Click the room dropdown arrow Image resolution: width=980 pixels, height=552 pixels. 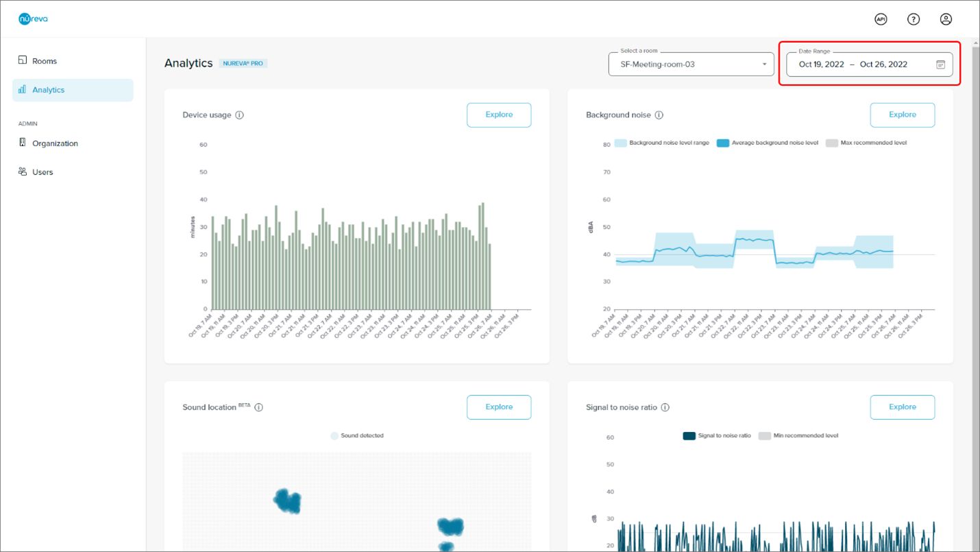[x=765, y=64]
